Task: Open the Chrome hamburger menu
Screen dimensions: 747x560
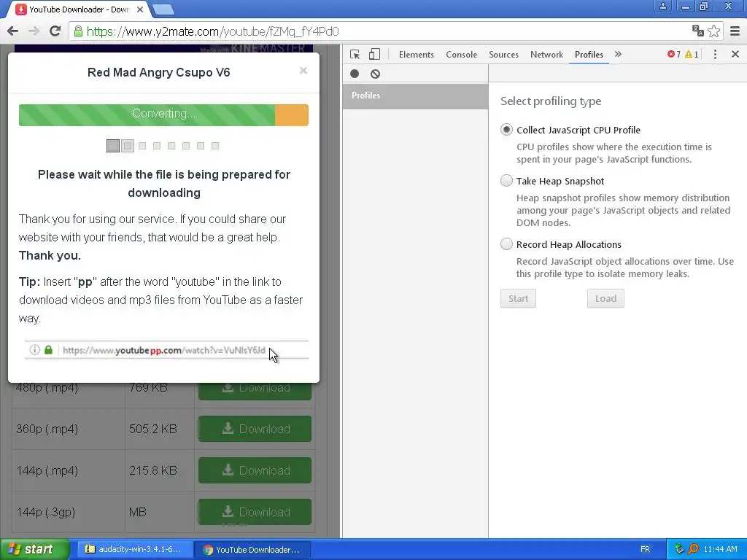Action: [x=735, y=31]
